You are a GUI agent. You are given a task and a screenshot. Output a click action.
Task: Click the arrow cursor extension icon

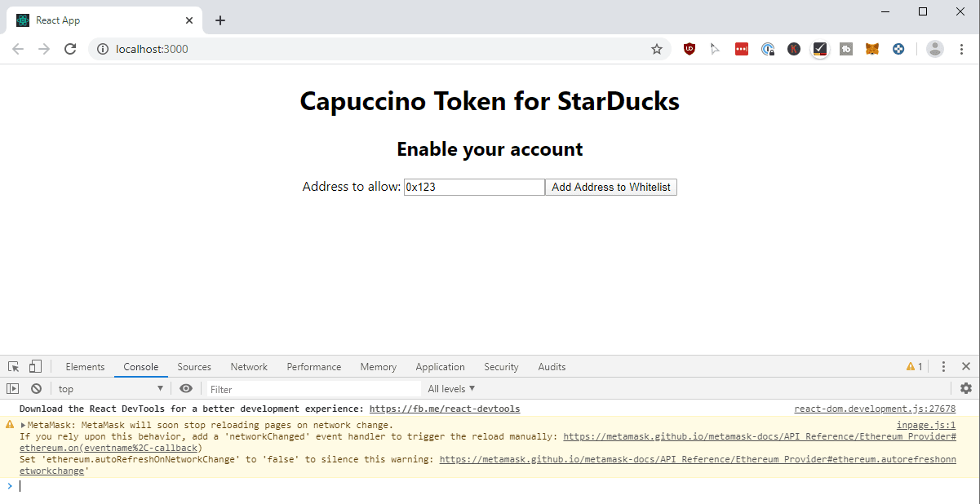click(x=716, y=49)
